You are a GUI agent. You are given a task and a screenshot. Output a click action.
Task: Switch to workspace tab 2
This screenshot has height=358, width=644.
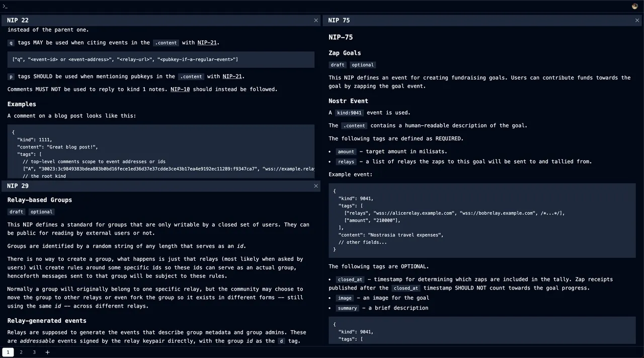pyautogui.click(x=21, y=352)
